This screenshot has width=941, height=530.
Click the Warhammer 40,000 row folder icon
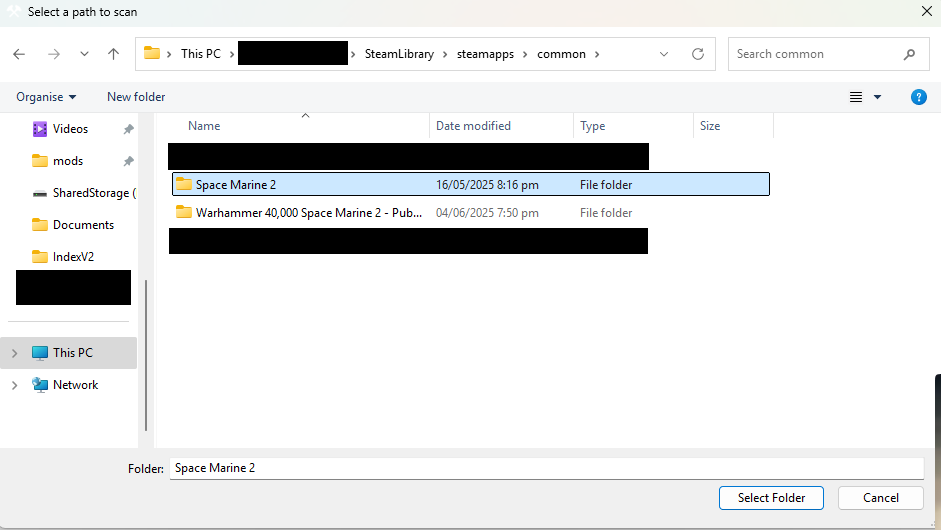click(x=184, y=212)
